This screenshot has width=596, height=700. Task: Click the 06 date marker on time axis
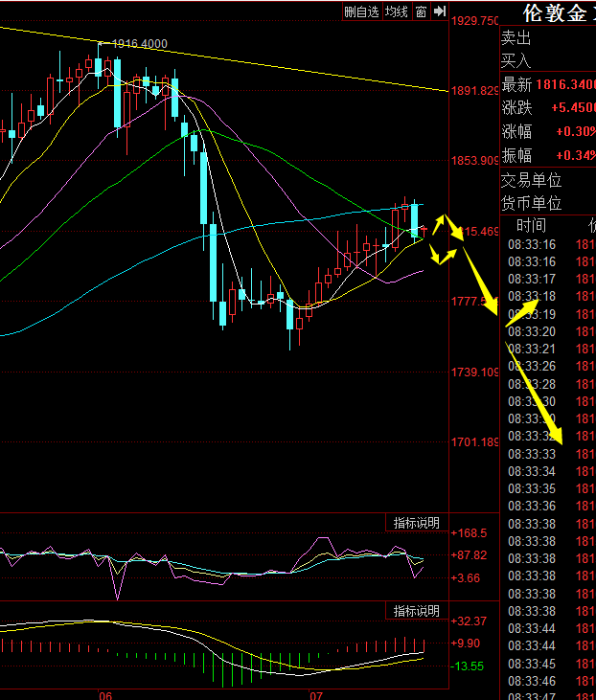(x=105, y=694)
